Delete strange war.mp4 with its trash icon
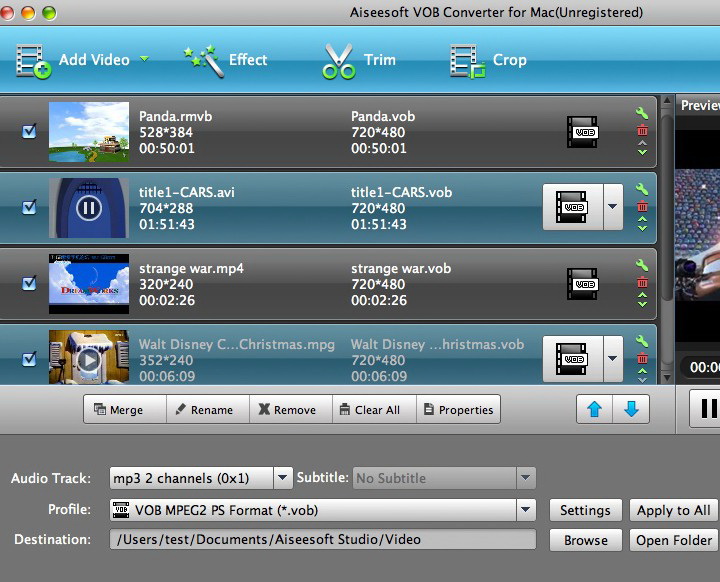Screen dimensions: 720x582 (x=642, y=282)
